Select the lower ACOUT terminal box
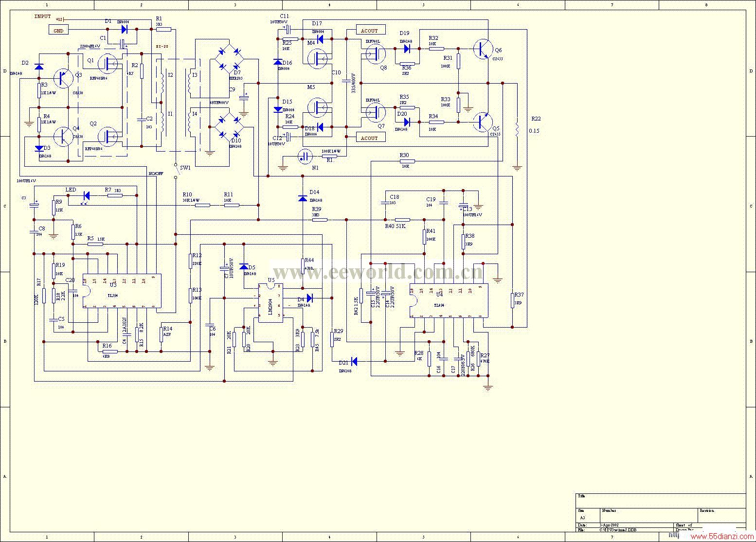Viewport: 756px width, 542px height. 371,138
